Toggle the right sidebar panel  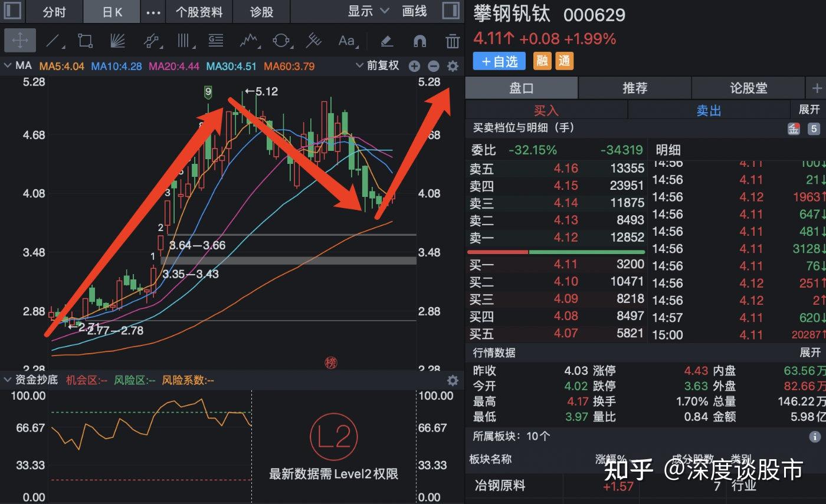click(x=451, y=11)
